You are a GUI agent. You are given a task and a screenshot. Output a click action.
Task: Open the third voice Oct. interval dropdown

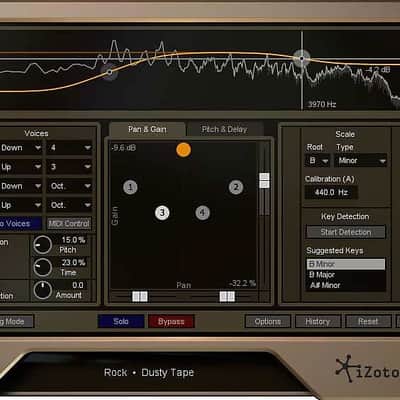[69, 186]
